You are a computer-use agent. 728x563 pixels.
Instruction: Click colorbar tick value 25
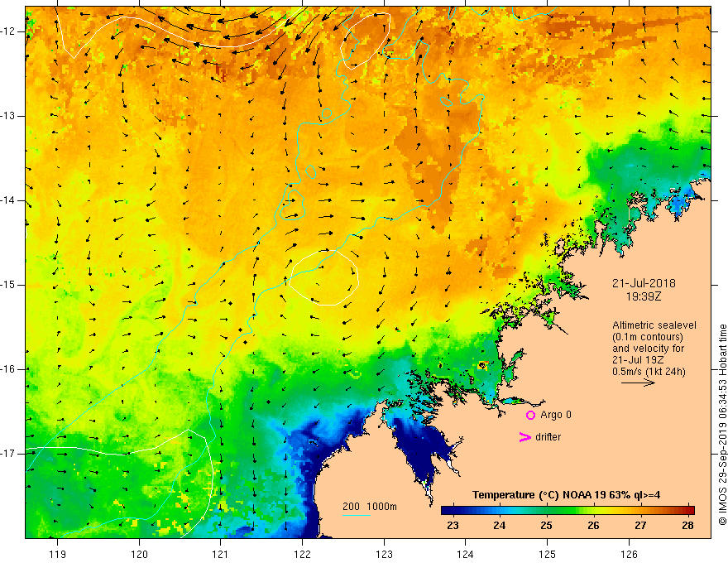[546, 526]
